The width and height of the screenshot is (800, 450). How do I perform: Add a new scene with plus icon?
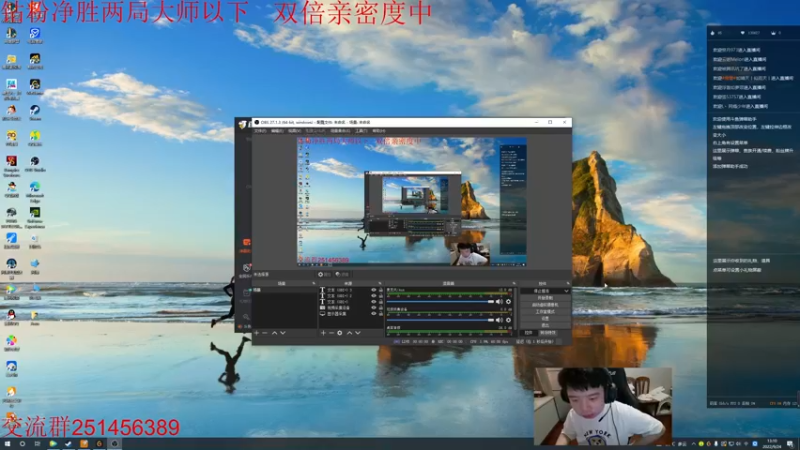257,333
